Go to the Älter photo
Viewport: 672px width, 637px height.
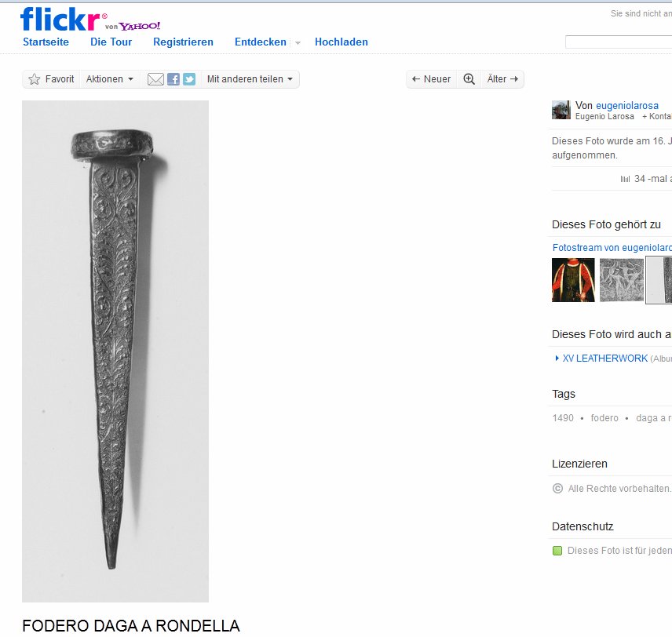click(502, 79)
